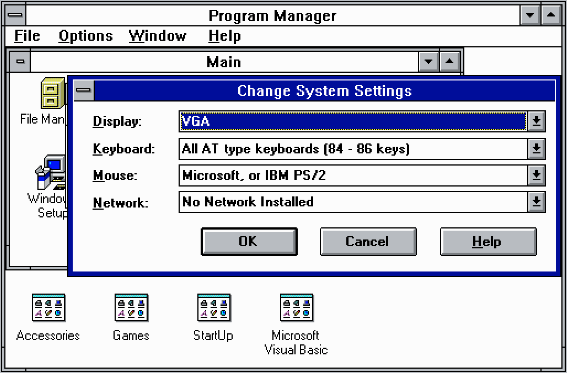Click the Display: label
The width and height of the screenshot is (567, 373).
(x=117, y=122)
